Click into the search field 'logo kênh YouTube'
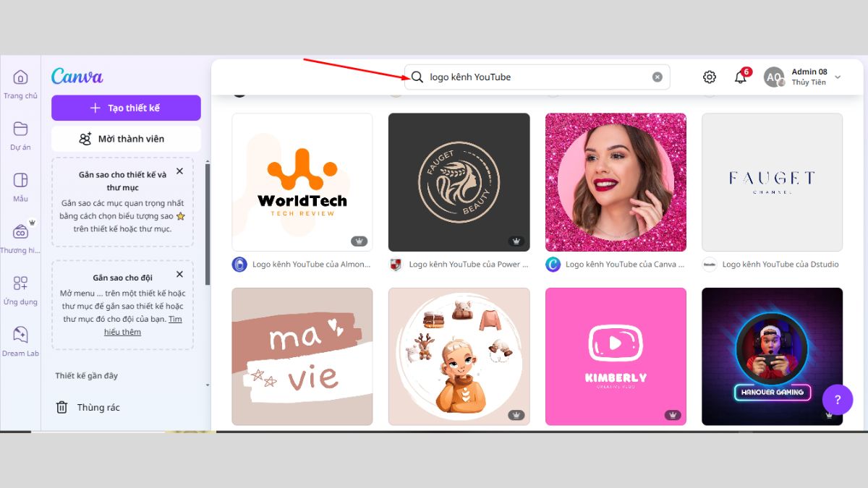Viewport: 868px width, 488px height. tap(537, 77)
